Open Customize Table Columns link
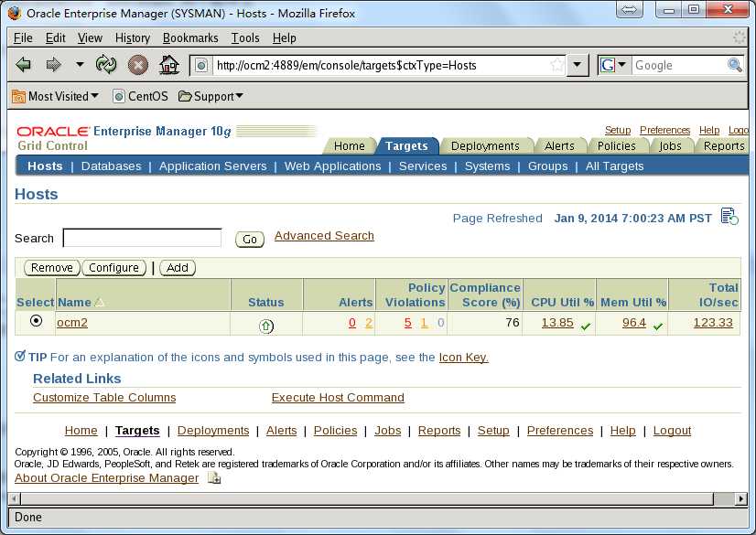The height and width of the screenshot is (535, 756). [104, 397]
